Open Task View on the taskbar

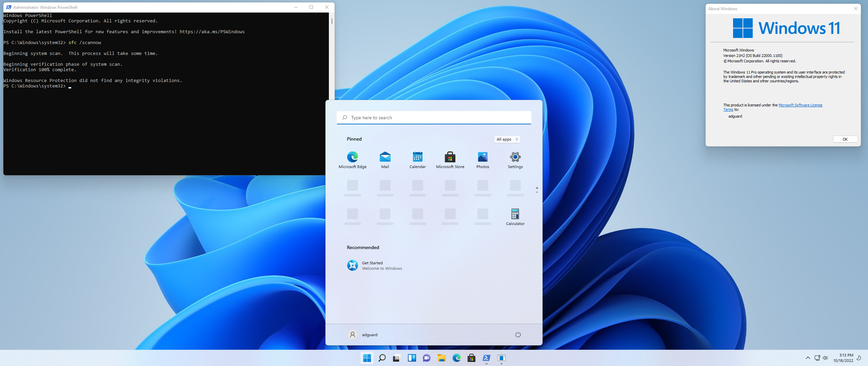pyautogui.click(x=397, y=358)
